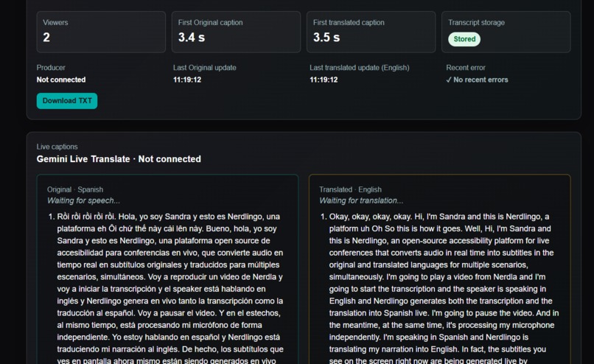Image resolution: width=594 pixels, height=364 pixels.
Task: Click the Download TXT button
Action: pos(66,101)
